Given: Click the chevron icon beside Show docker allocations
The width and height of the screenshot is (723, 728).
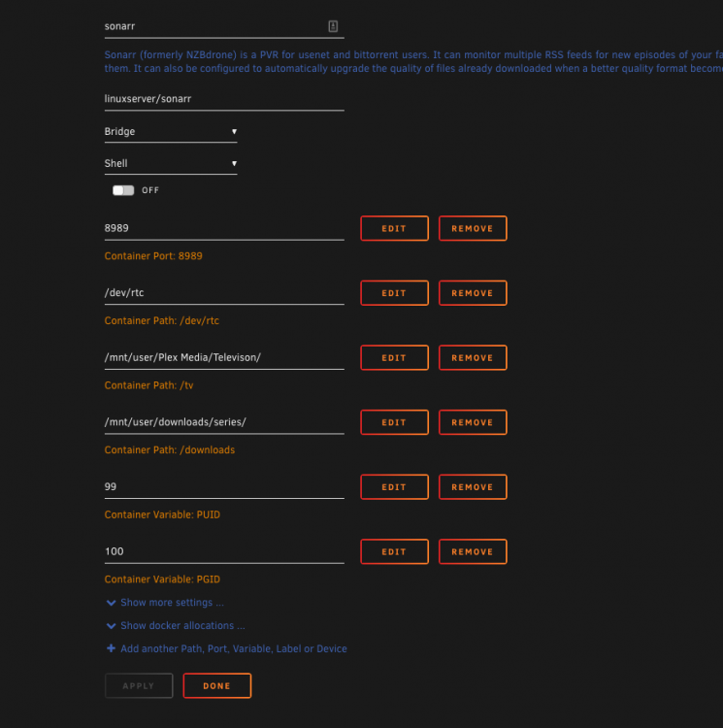Looking at the screenshot, I should (x=111, y=626).
